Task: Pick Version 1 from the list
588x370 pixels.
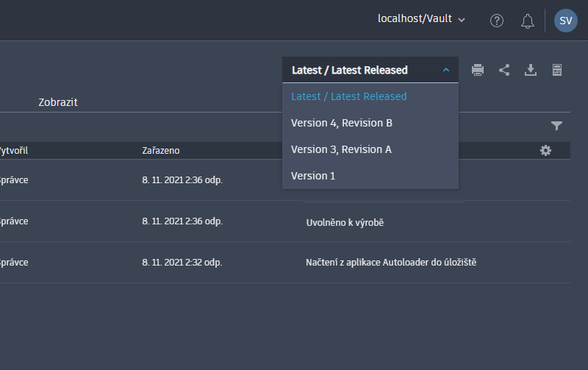Action: (x=313, y=176)
